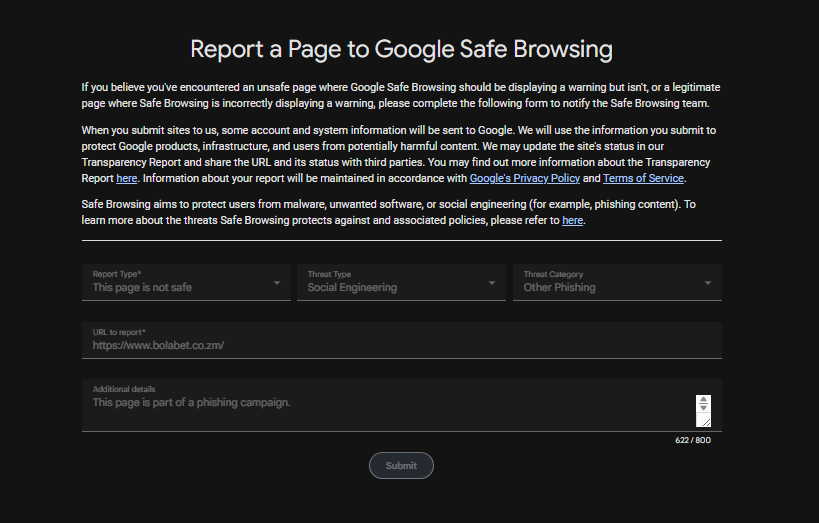This screenshot has width=819, height=523.
Task: Click the '622 / 800' character counter
Action: [693, 440]
